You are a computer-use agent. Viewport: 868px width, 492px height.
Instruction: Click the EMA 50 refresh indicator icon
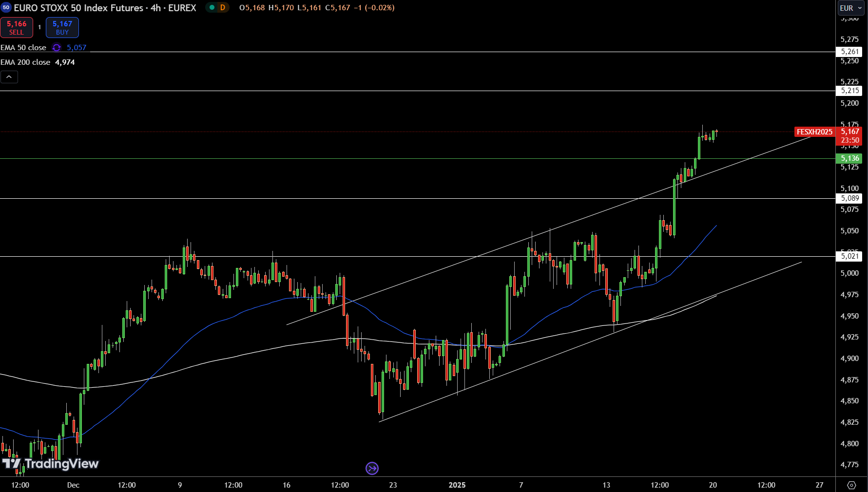(57, 48)
